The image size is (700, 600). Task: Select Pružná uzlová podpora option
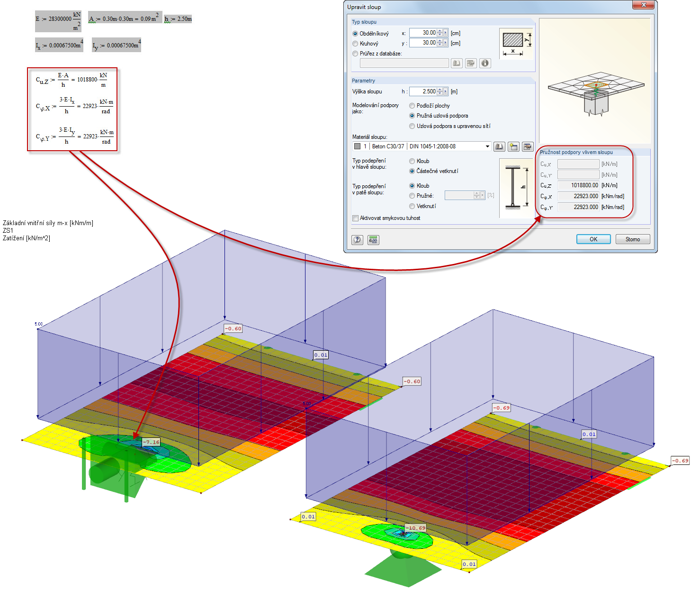(x=412, y=116)
